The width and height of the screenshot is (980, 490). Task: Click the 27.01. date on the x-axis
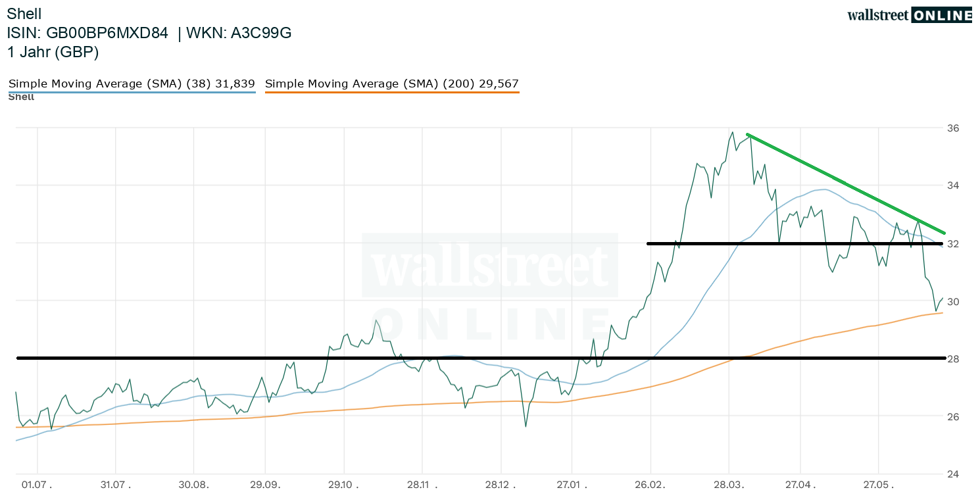[x=572, y=485]
